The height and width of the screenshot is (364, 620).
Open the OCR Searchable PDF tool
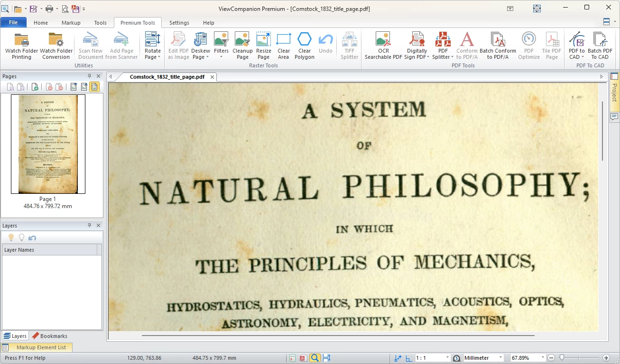pos(383,46)
